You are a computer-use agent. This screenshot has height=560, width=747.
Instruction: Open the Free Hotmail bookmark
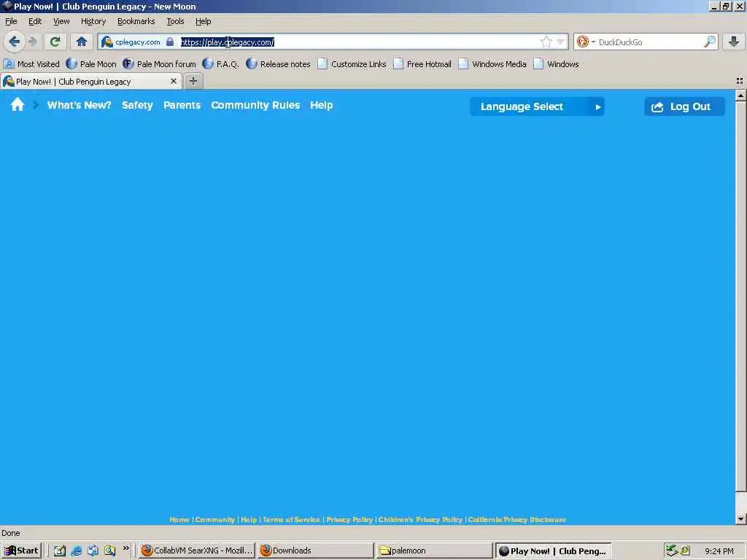pyautogui.click(x=422, y=64)
